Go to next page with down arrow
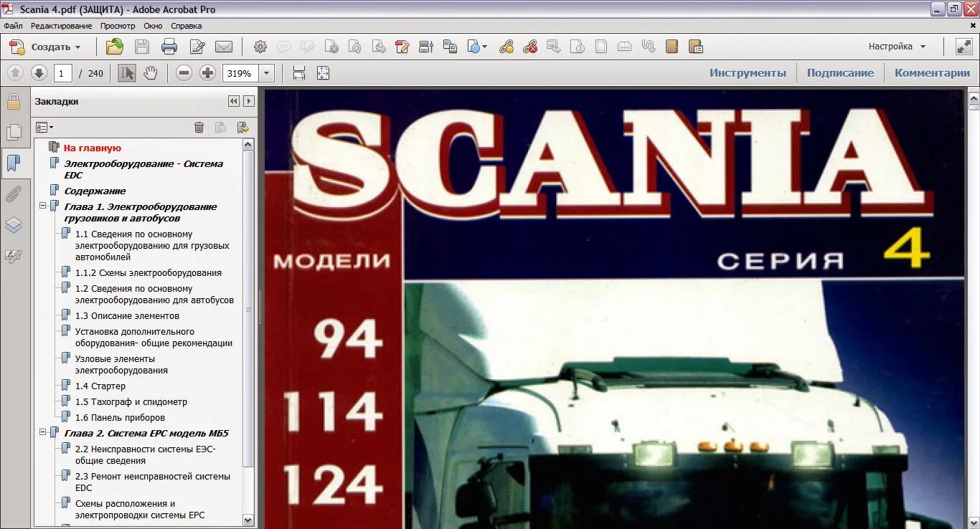The image size is (980, 529). (39, 73)
